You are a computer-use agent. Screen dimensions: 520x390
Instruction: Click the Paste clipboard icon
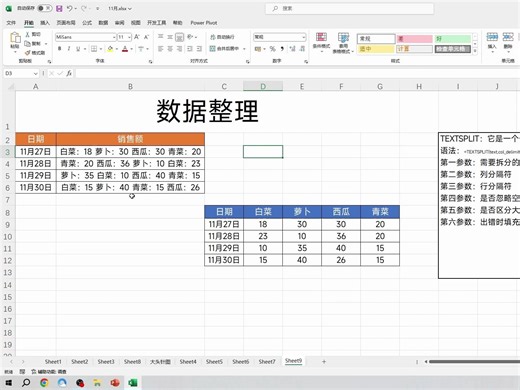[15, 37]
